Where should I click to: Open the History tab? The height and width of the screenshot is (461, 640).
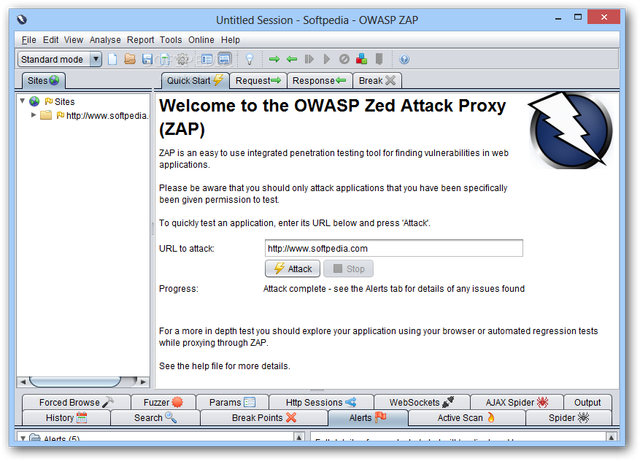click(66, 418)
